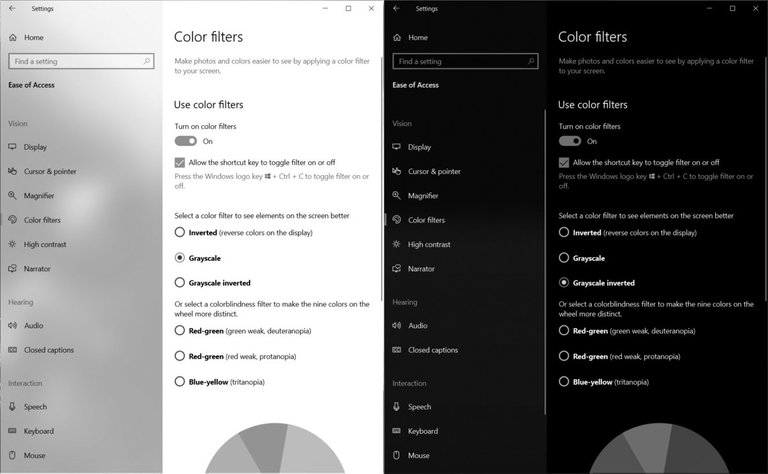Click Color filters palette icon in light window

coord(13,219)
